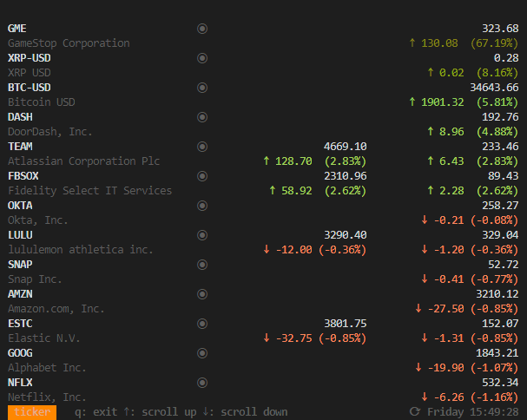527x420 pixels.
Task: Click the red down arrow for Netflix change
Action: [425, 397]
